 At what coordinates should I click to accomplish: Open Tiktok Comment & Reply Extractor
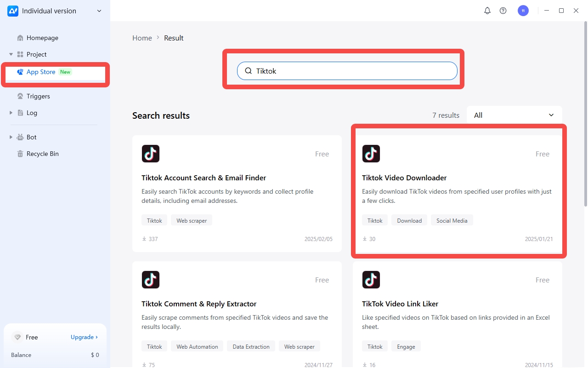pyautogui.click(x=237, y=315)
